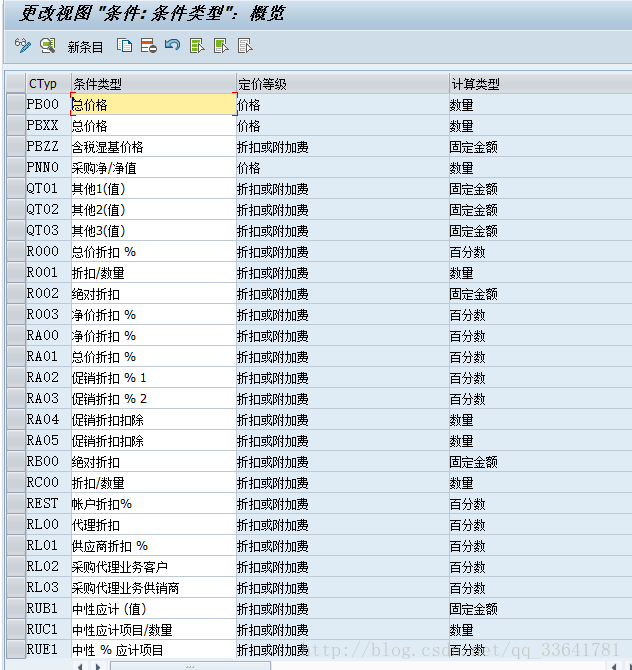Select the 条件类型 column header
The image size is (632, 670).
click(153, 83)
